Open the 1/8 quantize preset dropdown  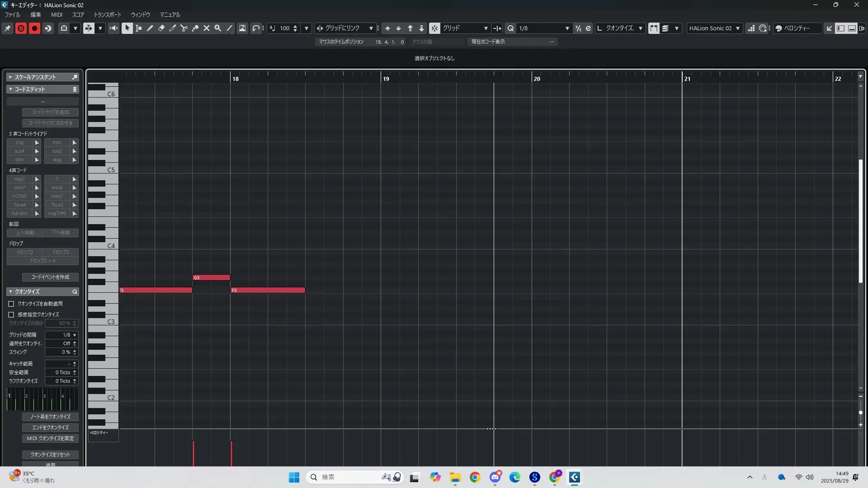pyautogui.click(x=567, y=28)
